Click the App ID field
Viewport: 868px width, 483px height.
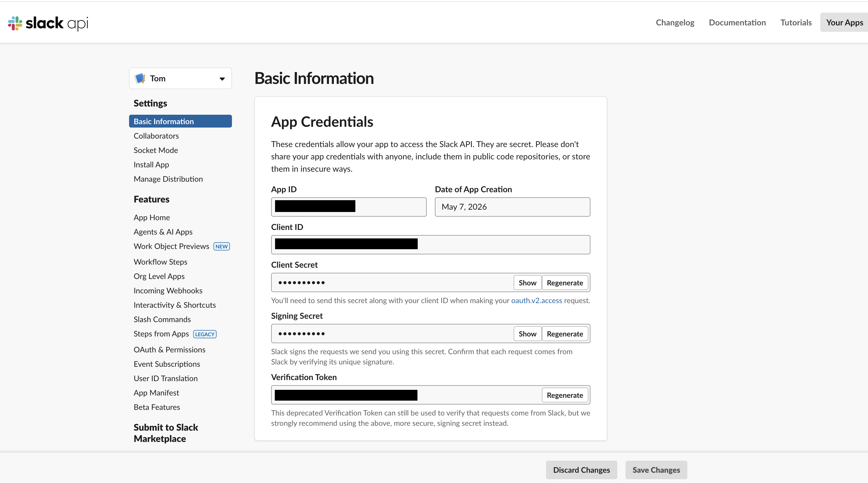click(349, 207)
